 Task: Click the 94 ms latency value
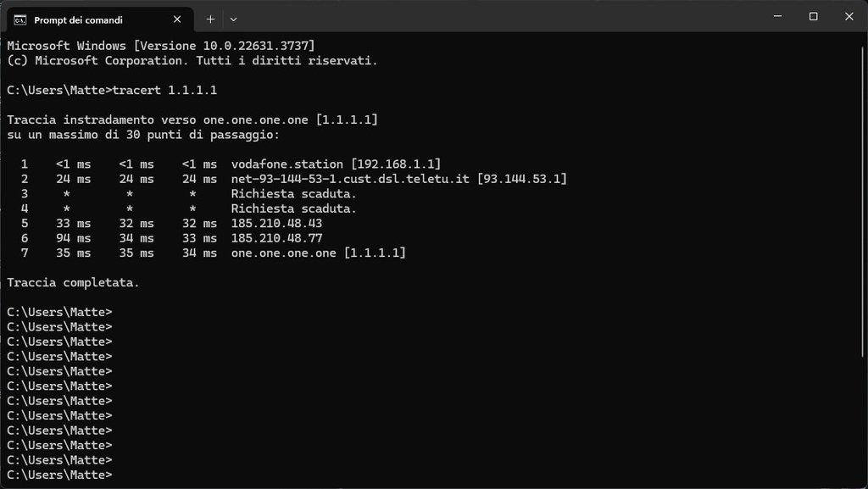coord(74,238)
